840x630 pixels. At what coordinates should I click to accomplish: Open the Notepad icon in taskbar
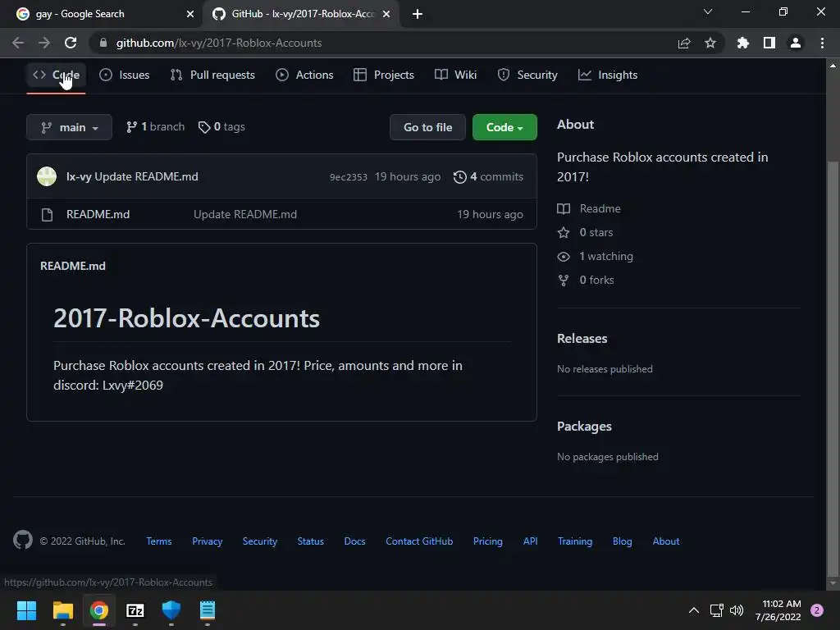pos(208,610)
